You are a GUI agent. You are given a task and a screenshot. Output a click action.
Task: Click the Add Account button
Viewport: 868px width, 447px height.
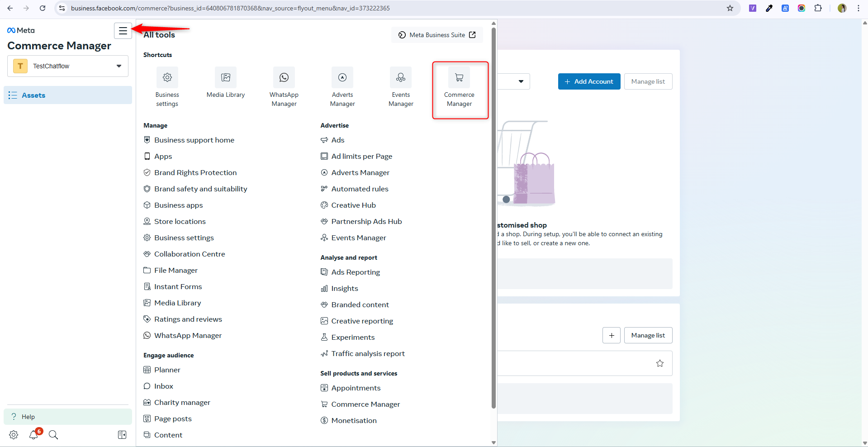click(x=589, y=81)
